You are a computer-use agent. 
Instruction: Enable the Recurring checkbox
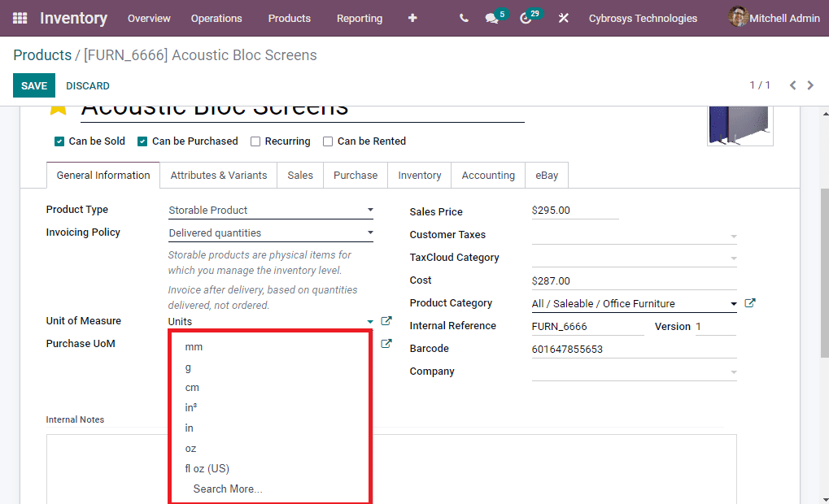point(255,141)
